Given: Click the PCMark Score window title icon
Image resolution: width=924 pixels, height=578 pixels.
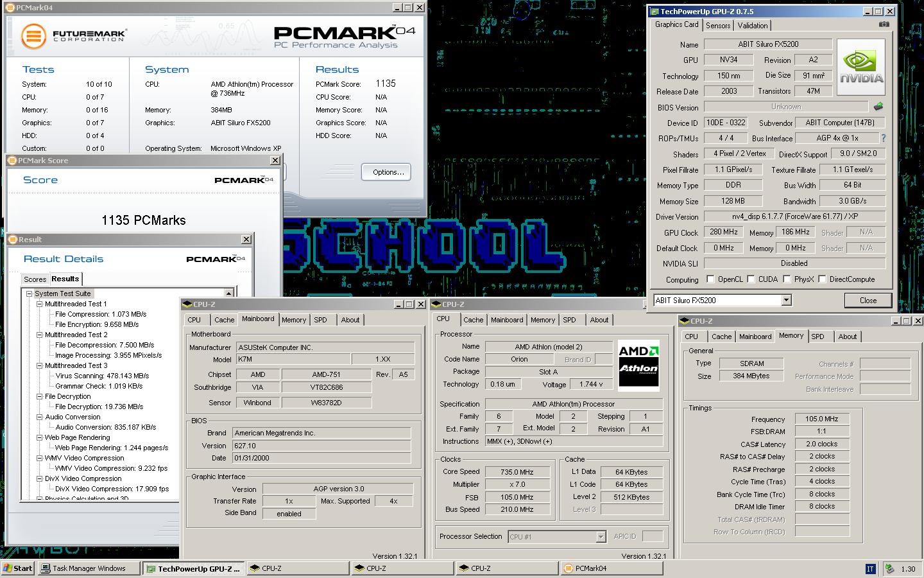Looking at the screenshot, I should pos(12,161).
